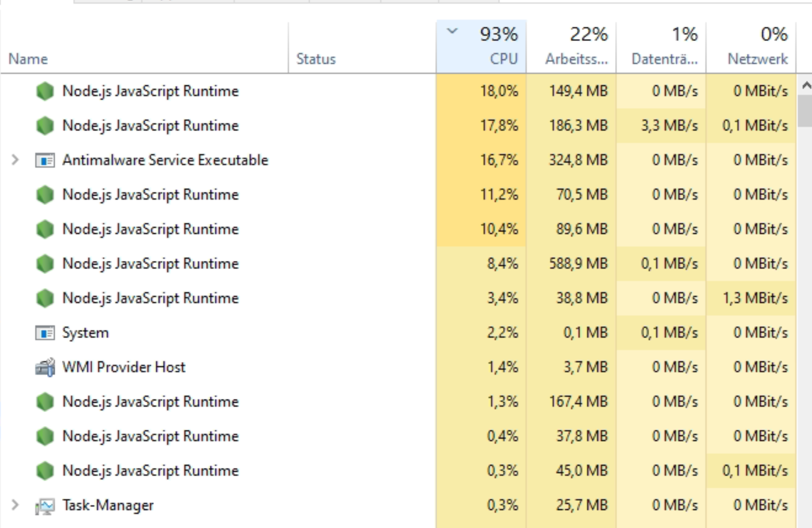The width and height of the screenshot is (812, 528).
Task: Click Node.js icon in 10,4% CPU row
Action: click(45, 229)
